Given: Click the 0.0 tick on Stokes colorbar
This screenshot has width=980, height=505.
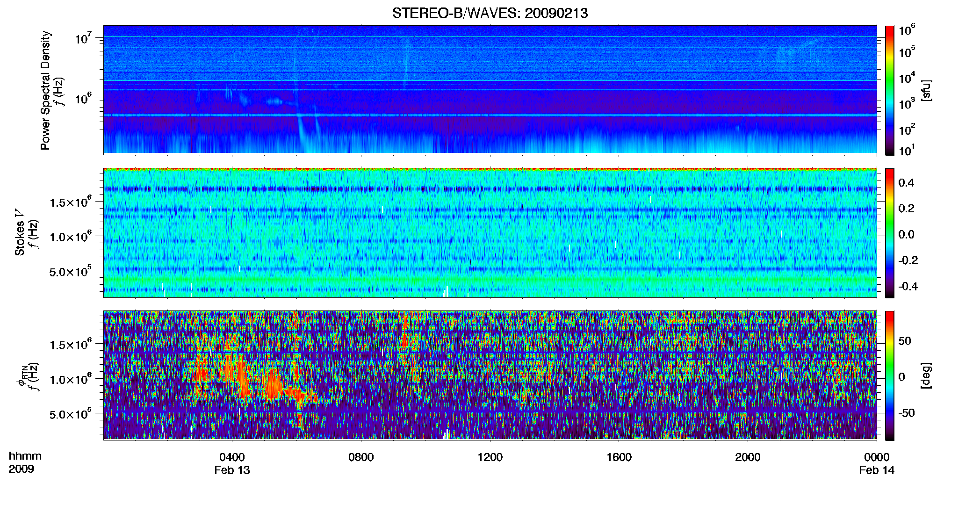Looking at the screenshot, I should [x=906, y=234].
